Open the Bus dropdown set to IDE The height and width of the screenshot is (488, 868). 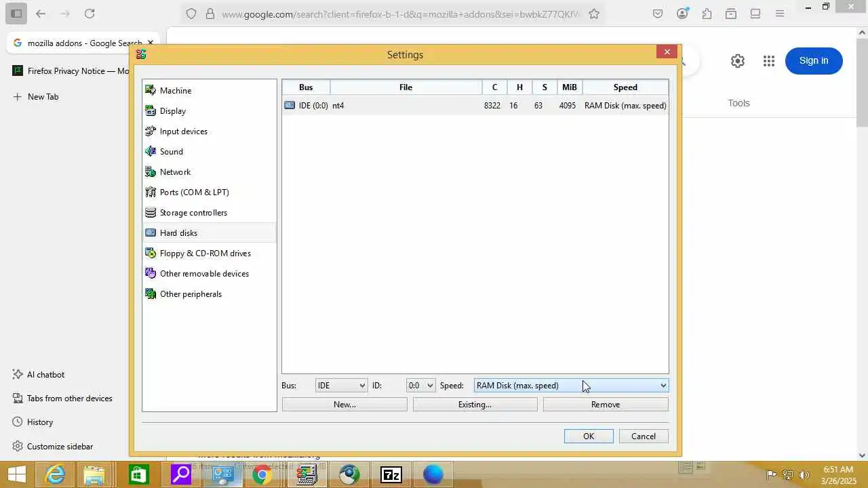click(341, 385)
